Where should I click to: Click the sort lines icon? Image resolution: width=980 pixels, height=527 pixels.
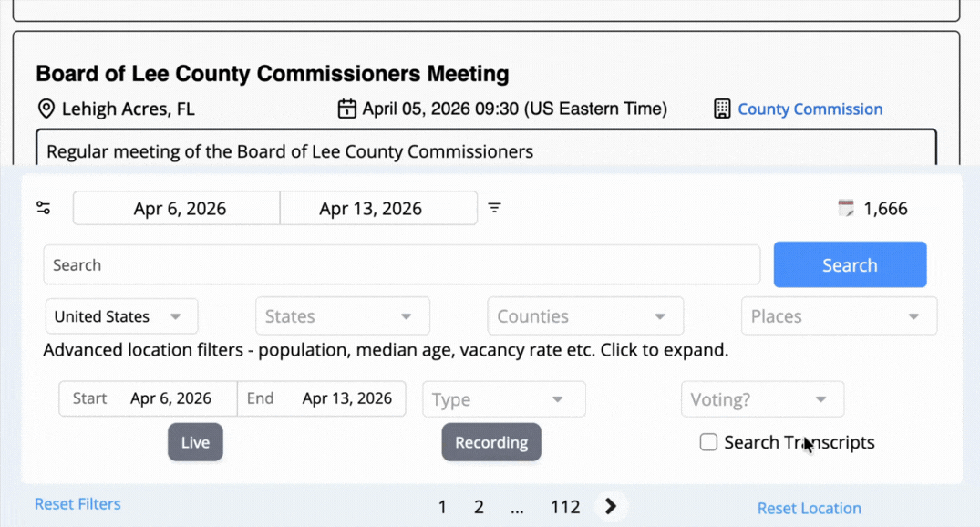(494, 208)
